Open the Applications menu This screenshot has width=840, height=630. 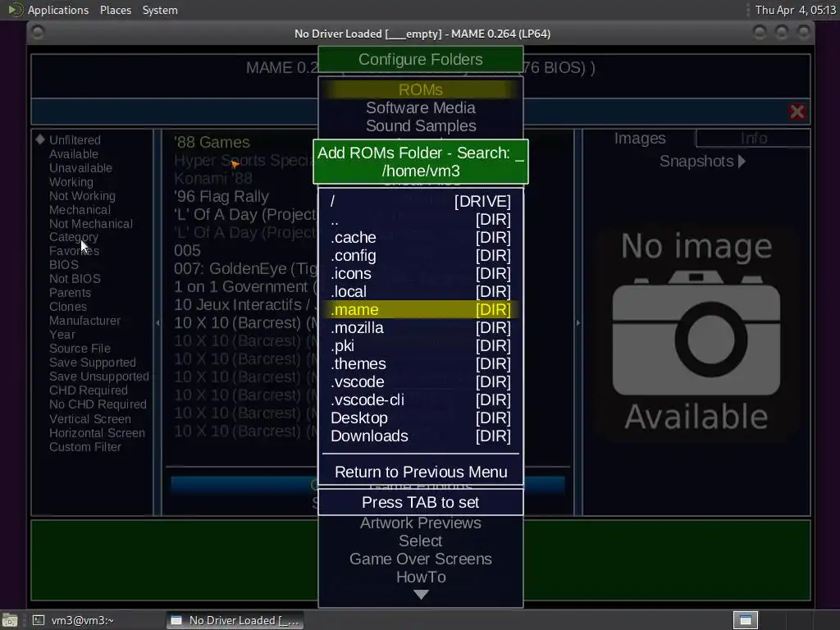58,10
